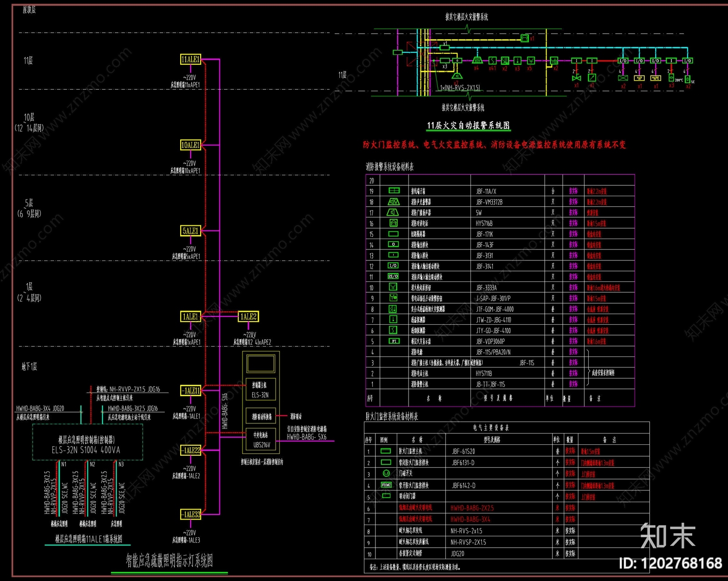Click the -1ALE22 box
This screenshot has height=581, width=728.
tap(191, 450)
